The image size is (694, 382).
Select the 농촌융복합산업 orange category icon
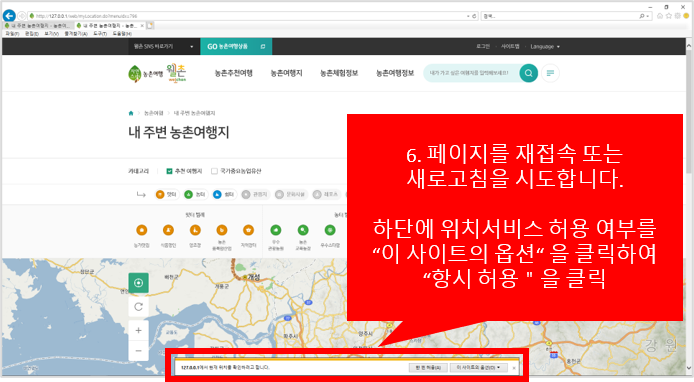click(x=222, y=230)
